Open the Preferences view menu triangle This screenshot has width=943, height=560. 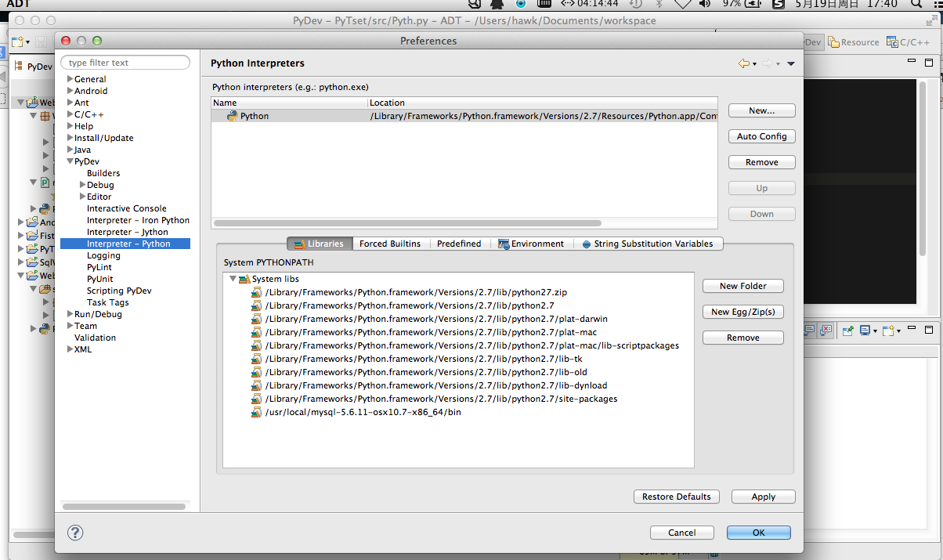pyautogui.click(x=790, y=63)
